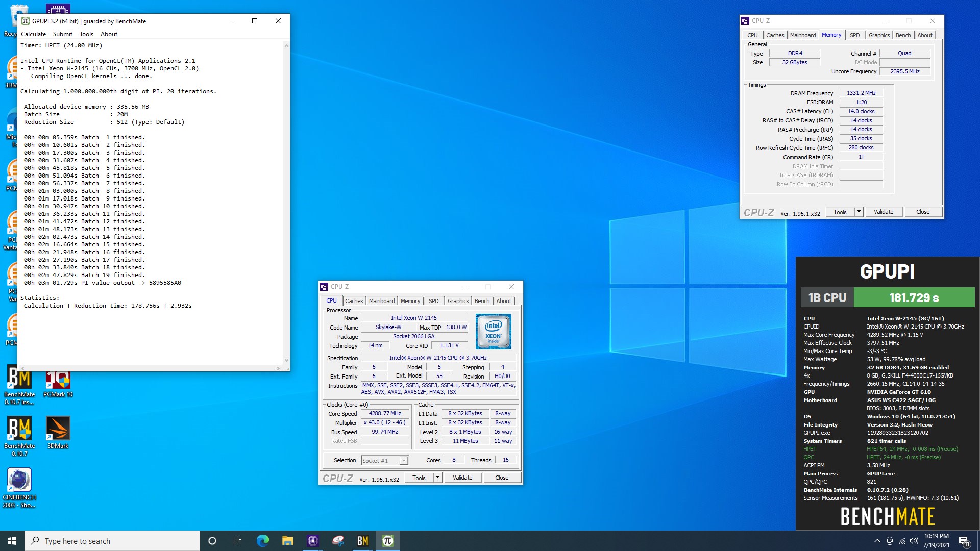Maximize the GPUPI window
Viewport: 980px width, 551px height.
255,21
